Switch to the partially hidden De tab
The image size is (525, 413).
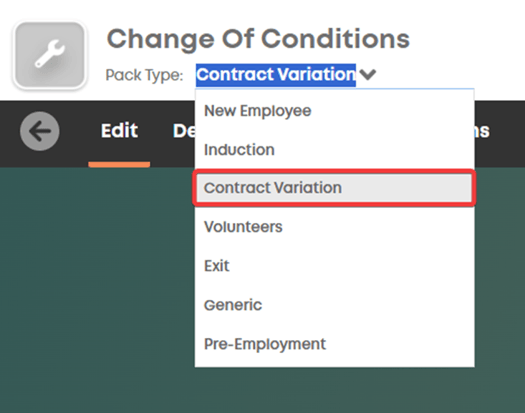(184, 131)
